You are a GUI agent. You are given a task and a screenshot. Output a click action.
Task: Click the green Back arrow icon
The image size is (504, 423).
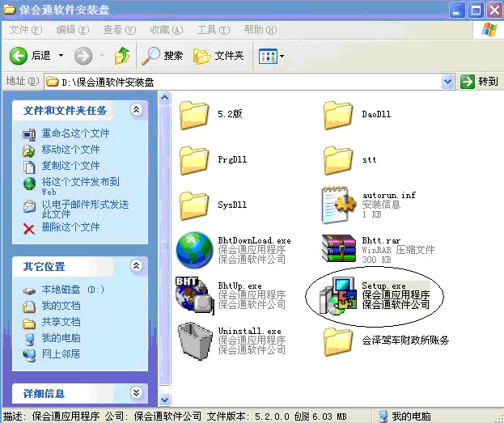click(19, 56)
